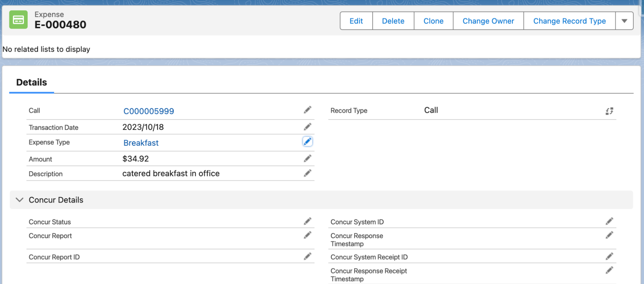Edit Concur Status with its pencil icon

307,221
